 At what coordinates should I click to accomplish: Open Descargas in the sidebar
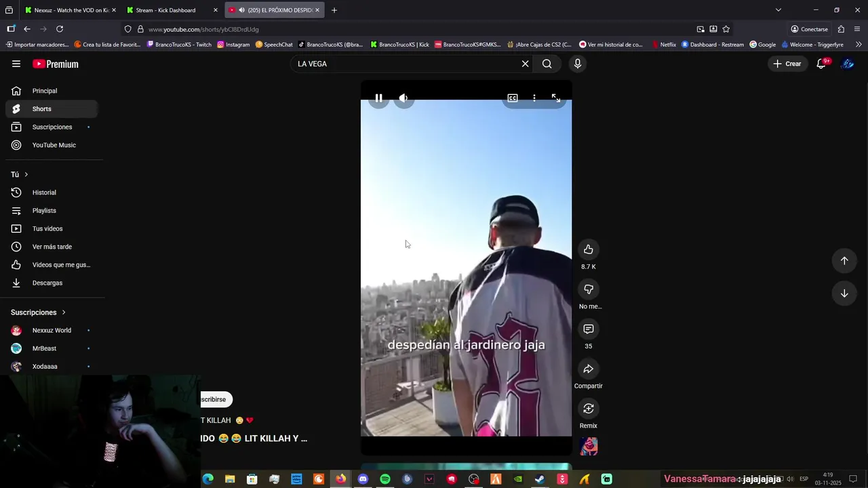point(52,283)
